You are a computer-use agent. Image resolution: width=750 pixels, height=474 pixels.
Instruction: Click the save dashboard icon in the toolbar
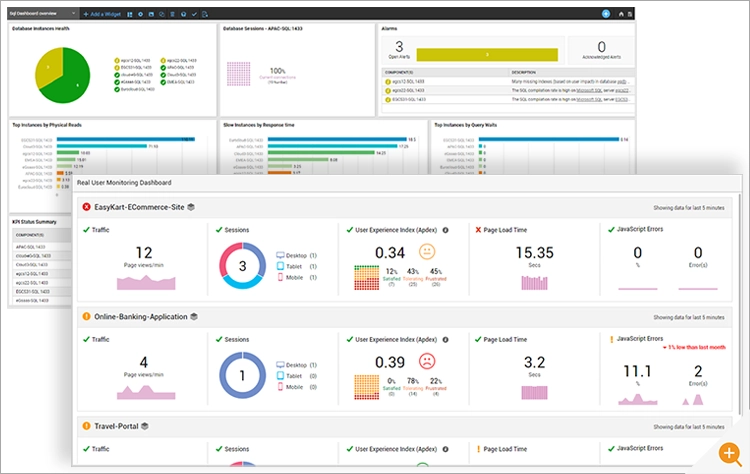151,14
